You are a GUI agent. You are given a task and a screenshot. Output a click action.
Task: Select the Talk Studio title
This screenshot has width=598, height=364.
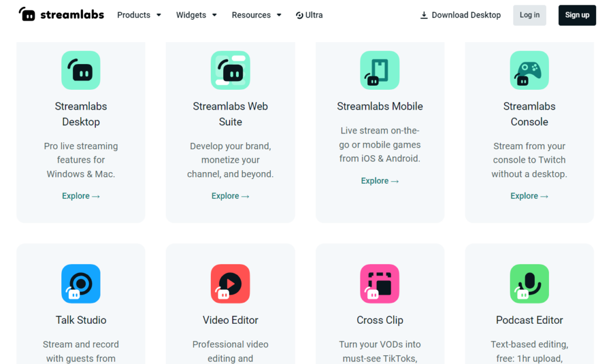pyautogui.click(x=81, y=320)
